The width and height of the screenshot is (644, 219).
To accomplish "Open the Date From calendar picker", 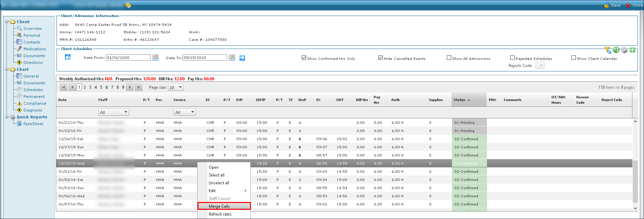I will click(x=155, y=58).
